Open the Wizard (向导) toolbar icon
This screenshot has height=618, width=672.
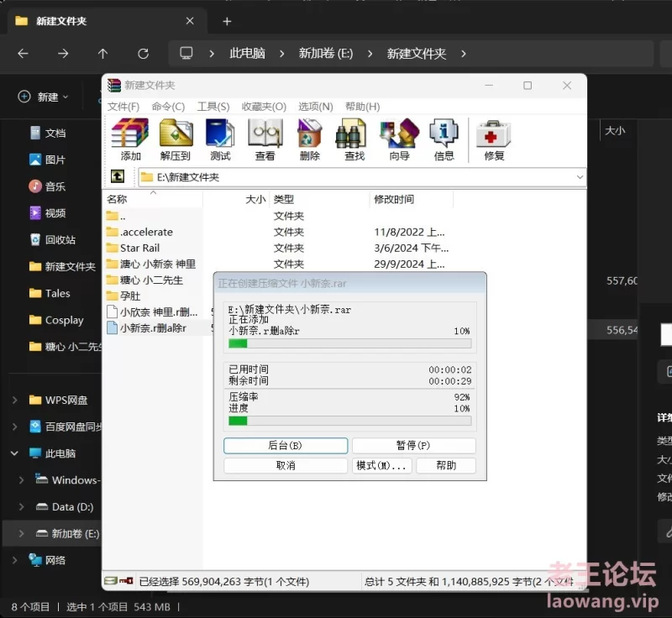coord(400,139)
